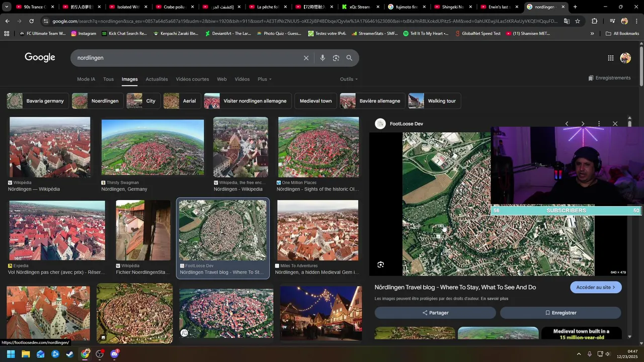Open Steam from the taskbar

69,354
